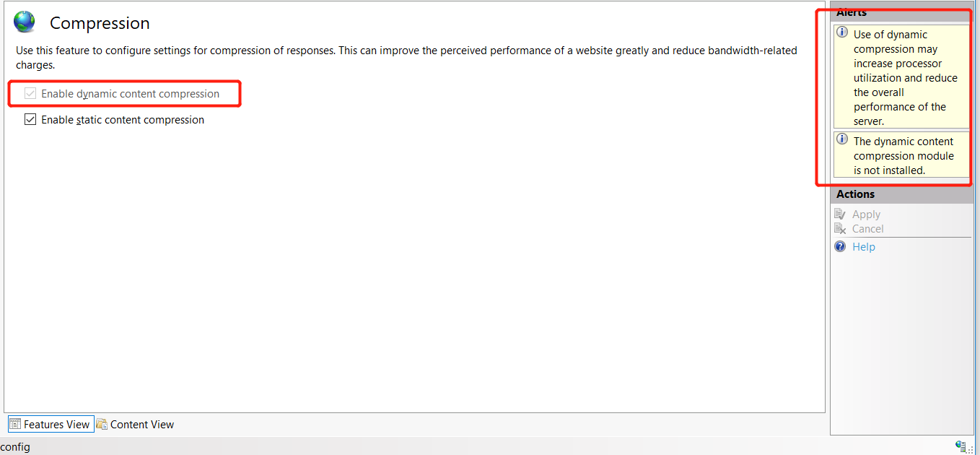Click the Cancel action link

[867, 229]
